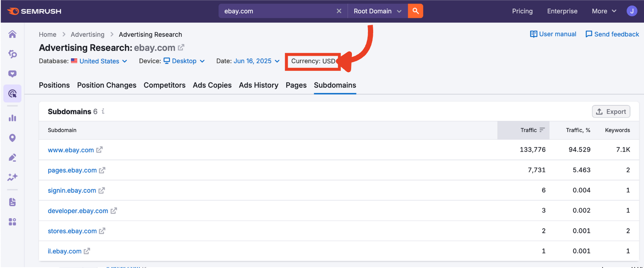This screenshot has height=268, width=644.
Task: Click the Home icon in sidebar
Action: 12,34
